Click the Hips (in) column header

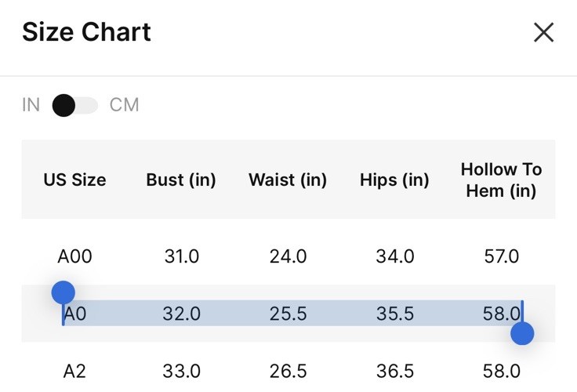[x=394, y=180]
